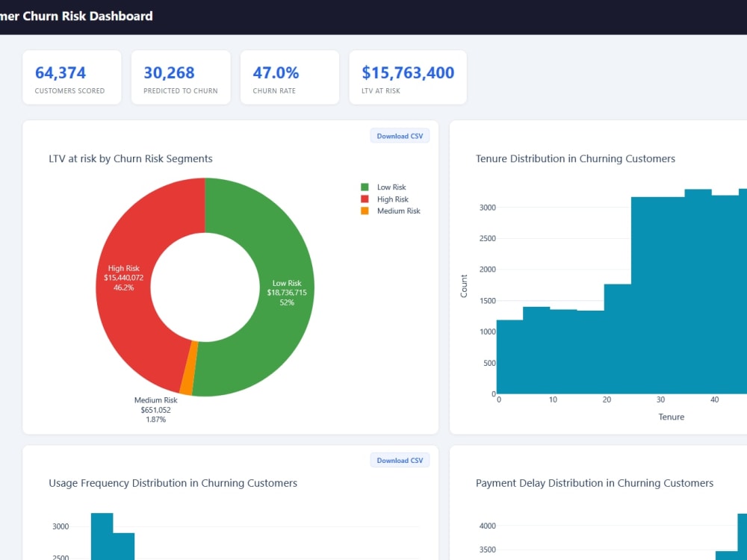
Task: Click the Churn Risk Dashboard header title
Action: [76, 16]
